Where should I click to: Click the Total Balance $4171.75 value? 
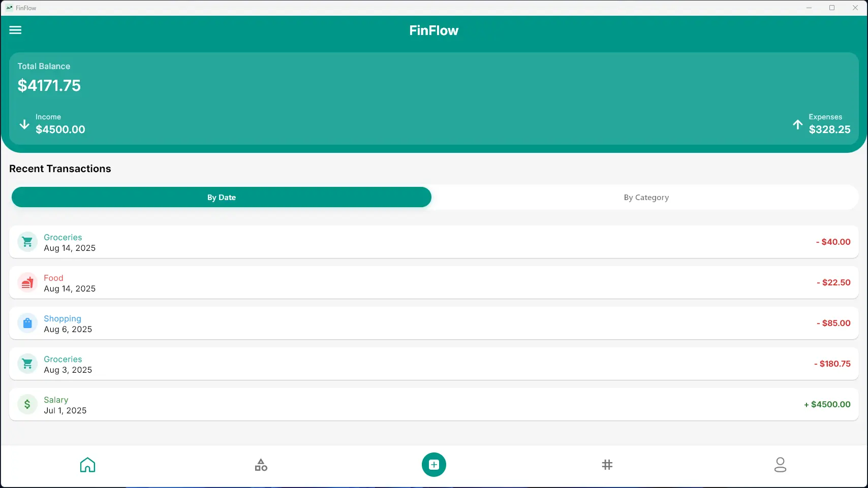click(49, 85)
